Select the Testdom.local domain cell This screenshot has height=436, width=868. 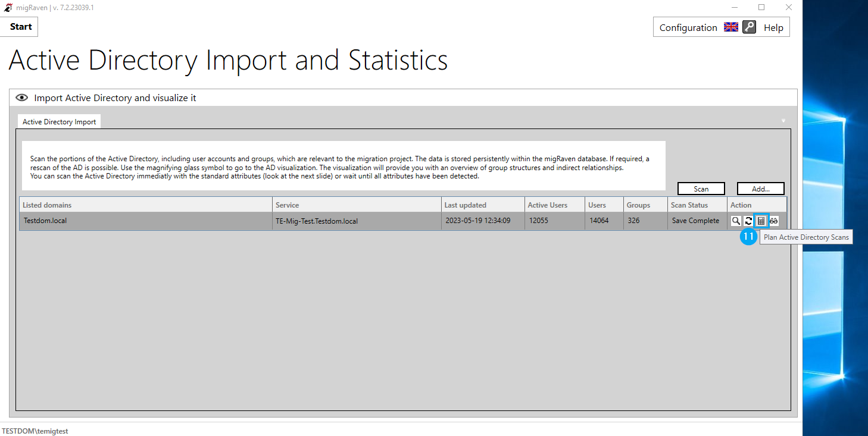[146, 221]
